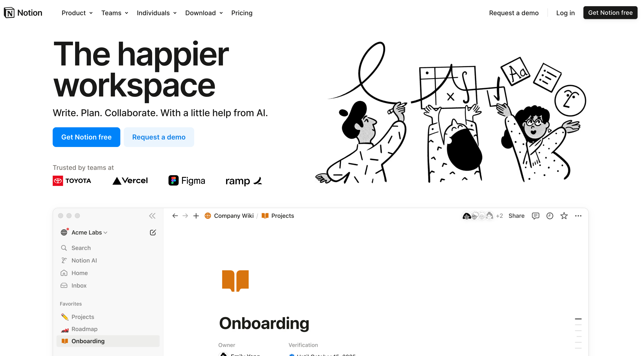Viewport: 644px width, 356px height.
Task: Click the new page compose icon
Action: click(x=153, y=232)
